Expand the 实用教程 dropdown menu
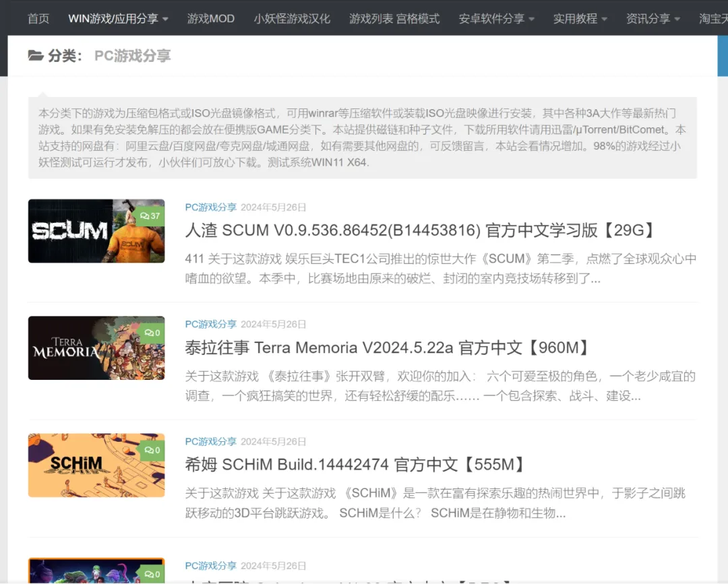The height and width of the screenshot is (584, 728). pos(580,18)
